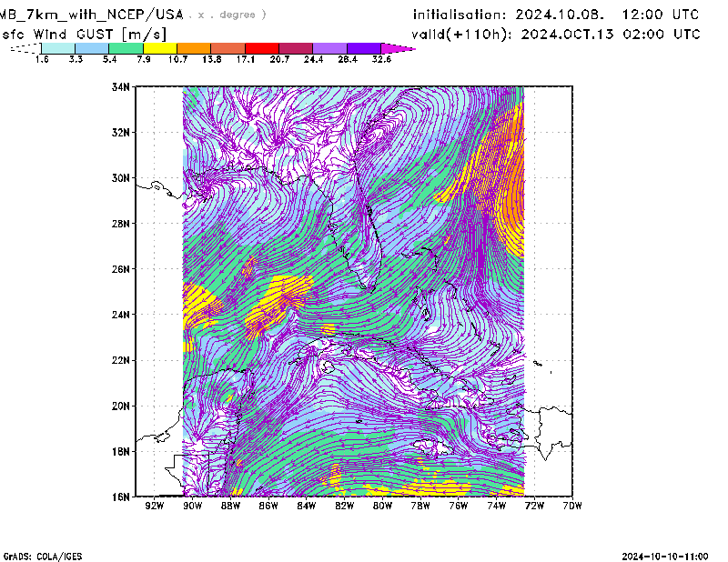Click the 24N latitude label
Image resolution: width=728 pixels, height=562 pixels.
pos(121,314)
